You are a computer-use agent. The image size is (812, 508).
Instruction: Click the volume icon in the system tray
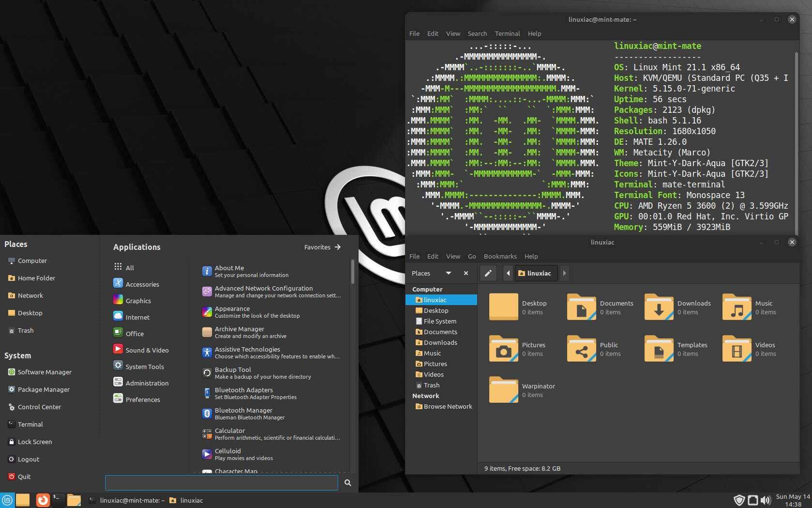coord(766,500)
